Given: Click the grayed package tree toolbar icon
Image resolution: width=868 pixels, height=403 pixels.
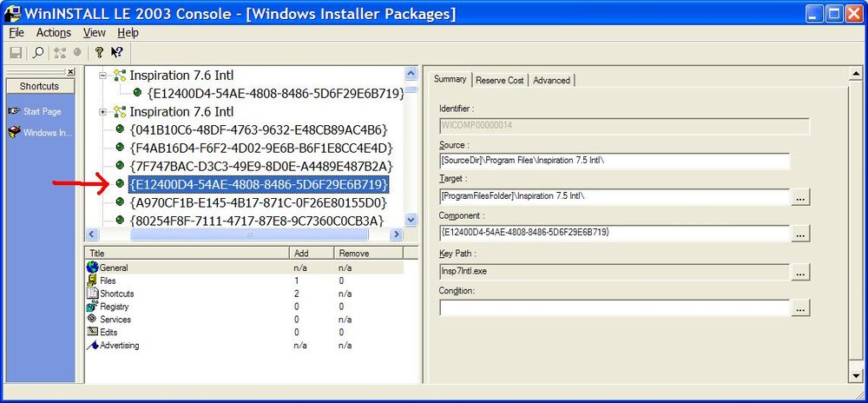Looking at the screenshot, I should click(x=61, y=53).
